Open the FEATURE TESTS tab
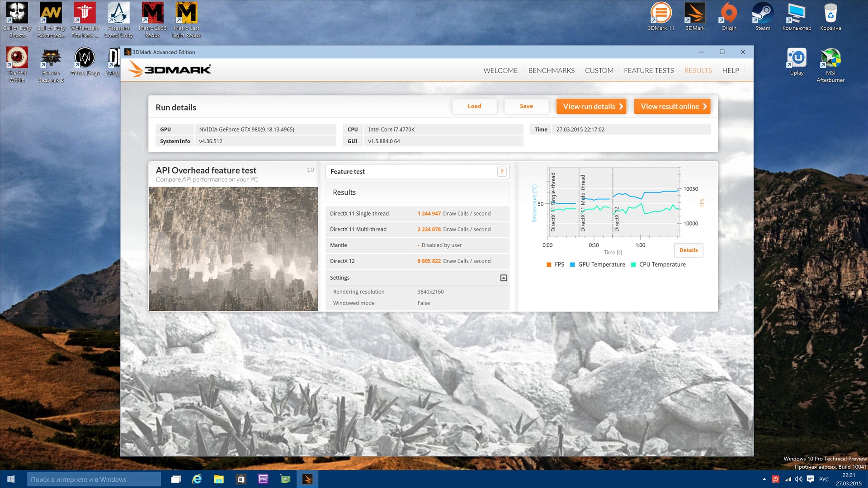The height and width of the screenshot is (488, 868). [649, 70]
